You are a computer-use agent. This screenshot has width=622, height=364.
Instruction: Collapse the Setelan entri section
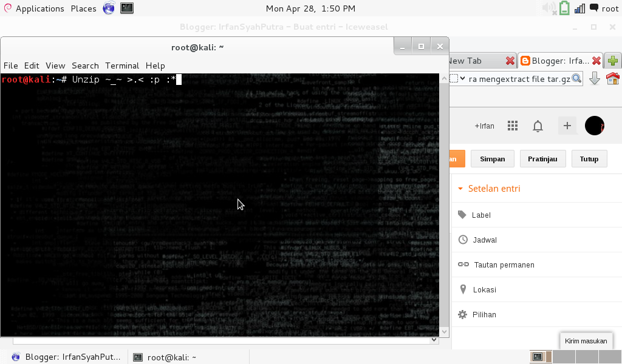pyautogui.click(x=460, y=188)
